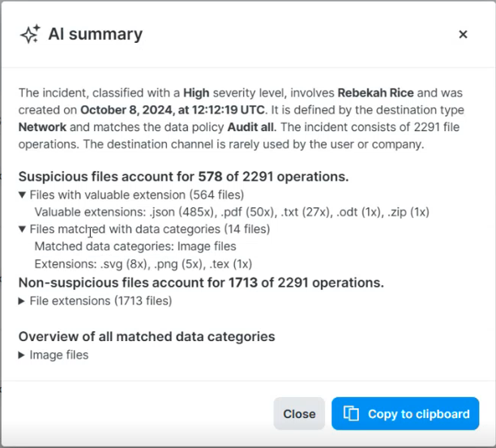The width and height of the screenshot is (496, 448).
Task: Click the bold name Rebekah Rice
Action: pyautogui.click(x=375, y=92)
